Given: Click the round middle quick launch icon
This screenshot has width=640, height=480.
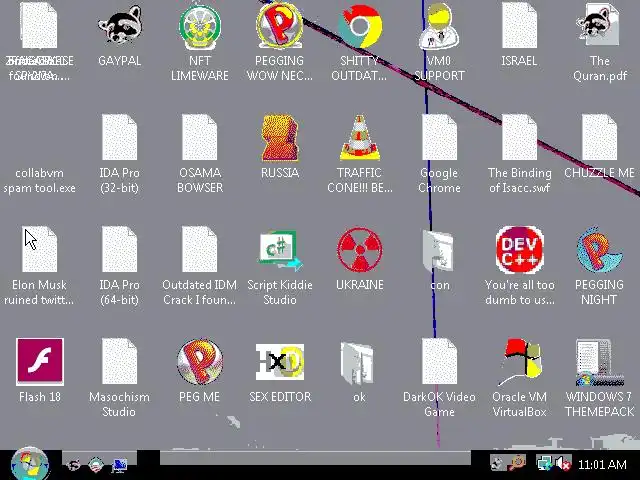Looking at the screenshot, I should click(96, 464).
